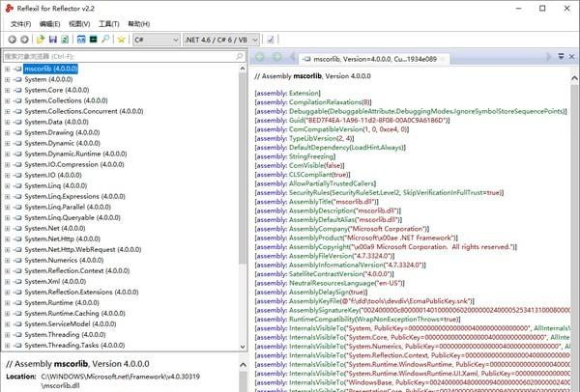Select System.IO (4.0.0.0) in the tree

coord(53,175)
